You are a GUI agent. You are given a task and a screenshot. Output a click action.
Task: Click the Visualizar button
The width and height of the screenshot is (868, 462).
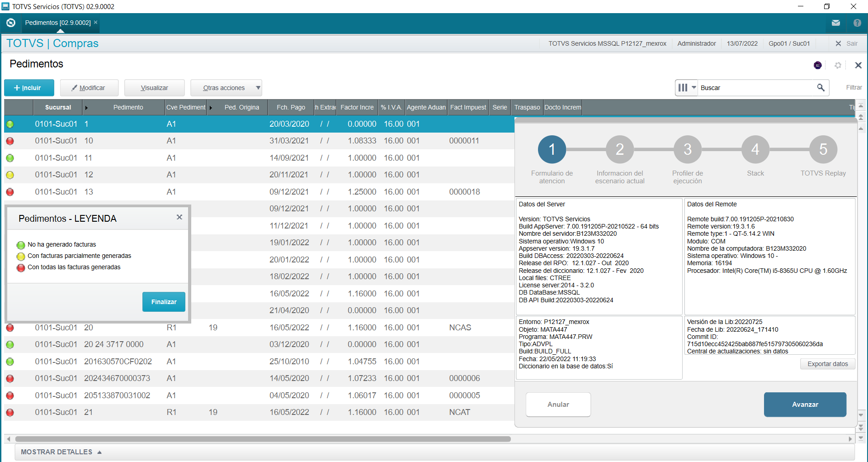(x=154, y=88)
